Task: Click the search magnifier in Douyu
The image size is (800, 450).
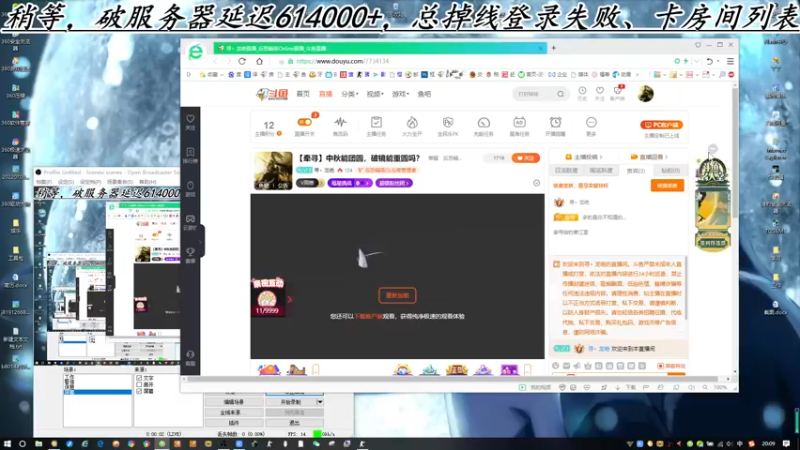Action: pyautogui.click(x=560, y=94)
